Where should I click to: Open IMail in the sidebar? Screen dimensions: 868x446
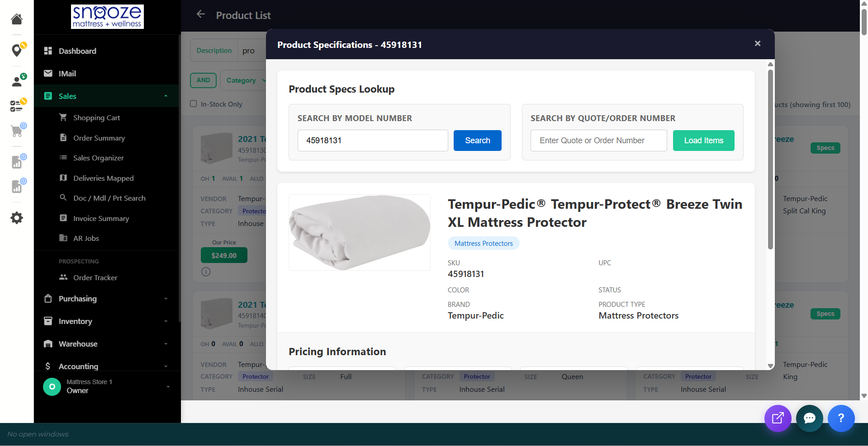pyautogui.click(x=107, y=74)
